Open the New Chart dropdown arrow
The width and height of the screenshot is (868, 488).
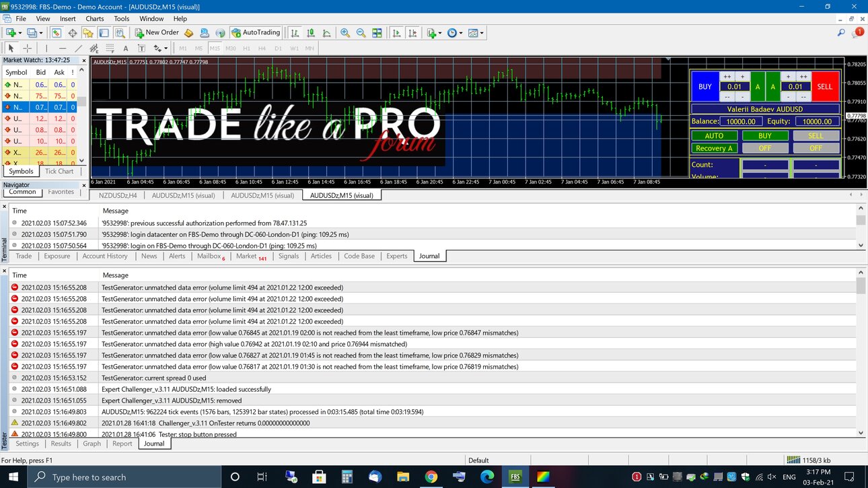20,32
